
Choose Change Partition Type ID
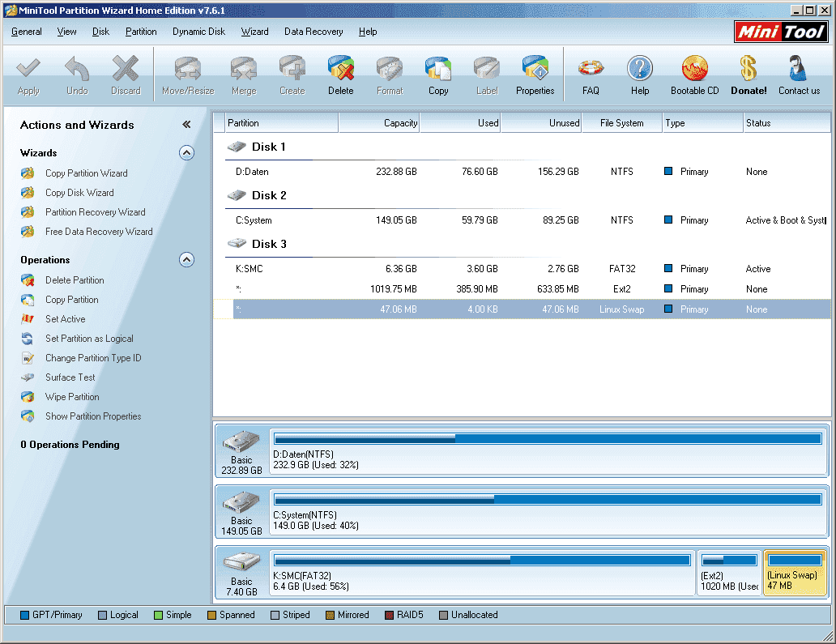tap(93, 358)
